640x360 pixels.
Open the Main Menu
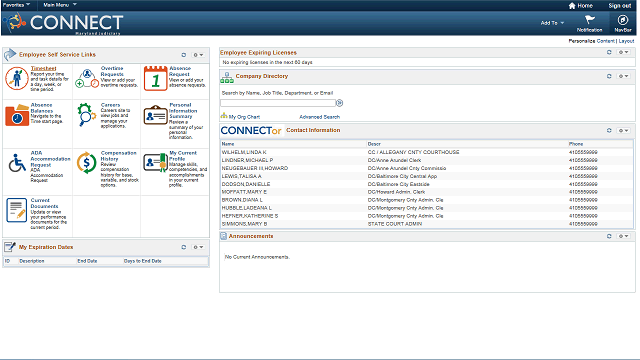tap(60, 5)
